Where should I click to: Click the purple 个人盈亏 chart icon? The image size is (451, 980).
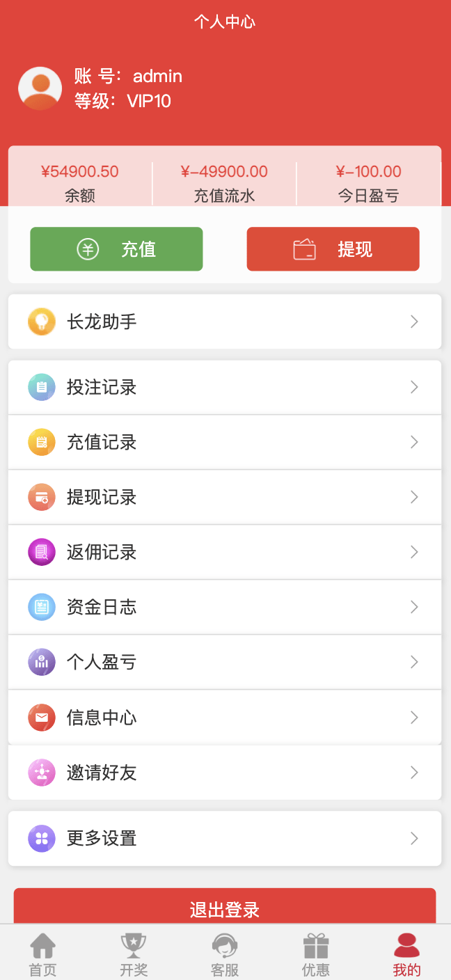(x=42, y=662)
